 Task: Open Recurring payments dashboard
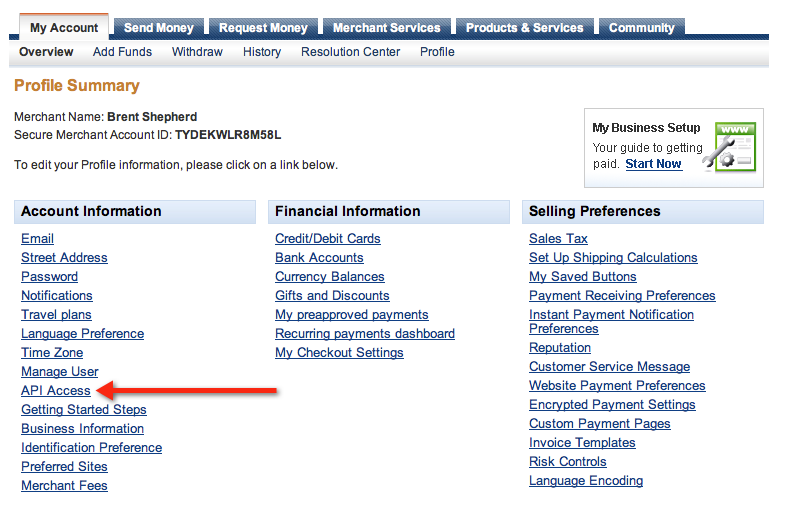click(365, 334)
